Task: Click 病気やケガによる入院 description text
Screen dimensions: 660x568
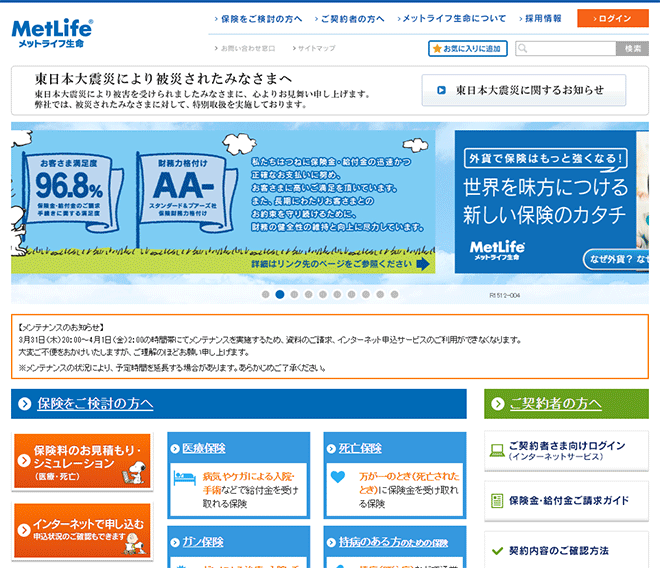Action: 251,490
